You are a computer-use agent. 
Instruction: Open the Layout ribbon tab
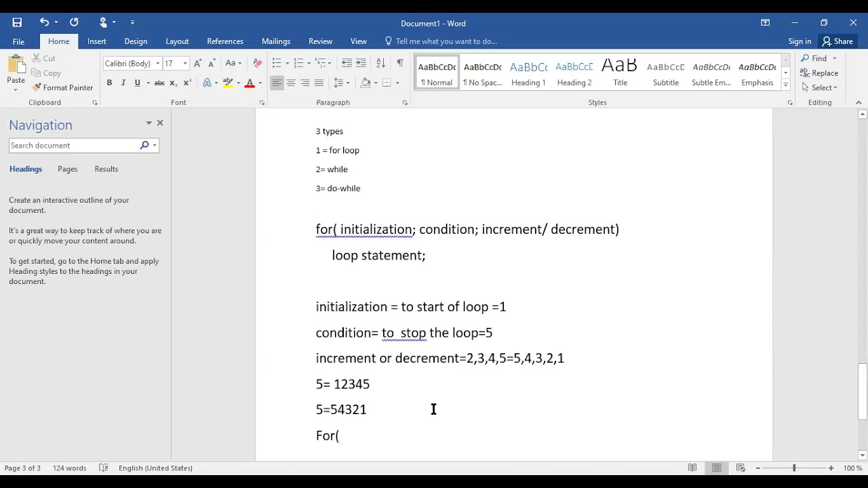point(177,41)
